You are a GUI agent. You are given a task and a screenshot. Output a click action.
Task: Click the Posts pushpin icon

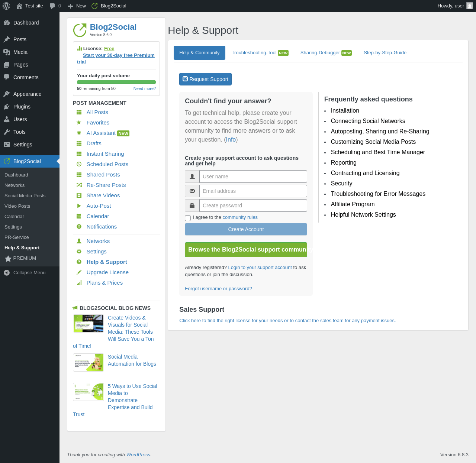(x=7, y=39)
